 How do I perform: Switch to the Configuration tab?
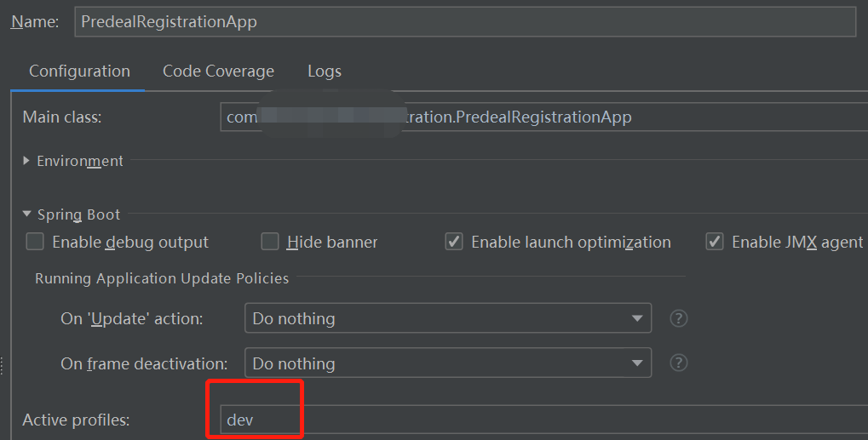click(79, 71)
